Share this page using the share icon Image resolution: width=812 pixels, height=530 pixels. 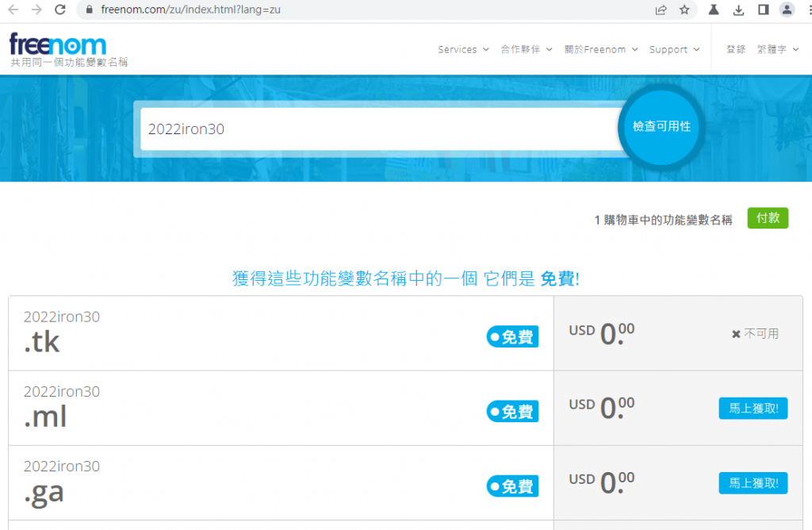tap(661, 10)
